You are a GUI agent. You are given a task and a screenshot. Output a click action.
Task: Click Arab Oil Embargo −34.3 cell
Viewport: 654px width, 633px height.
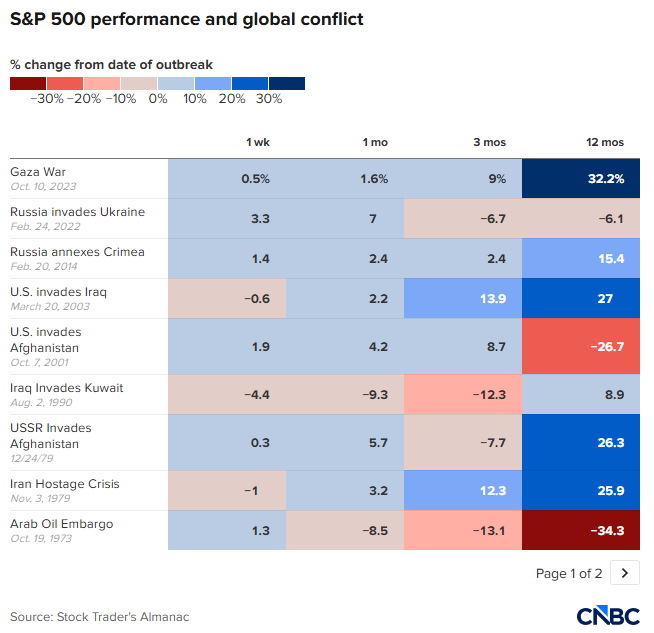(580, 531)
